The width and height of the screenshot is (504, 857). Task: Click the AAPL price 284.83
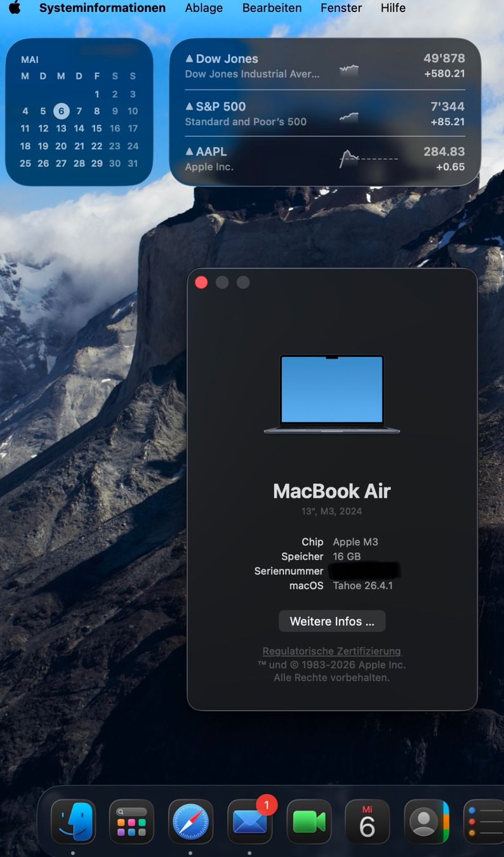[x=444, y=152]
